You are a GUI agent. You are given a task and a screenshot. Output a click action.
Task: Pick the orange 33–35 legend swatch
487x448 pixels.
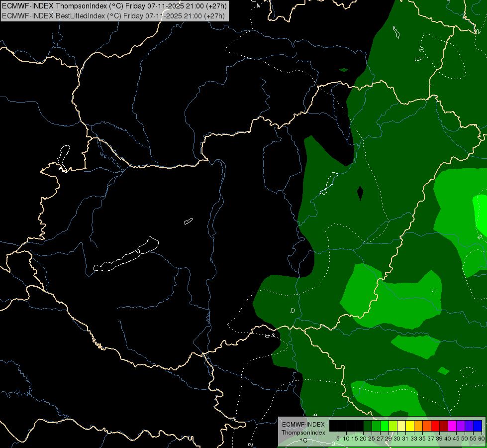pos(418,426)
